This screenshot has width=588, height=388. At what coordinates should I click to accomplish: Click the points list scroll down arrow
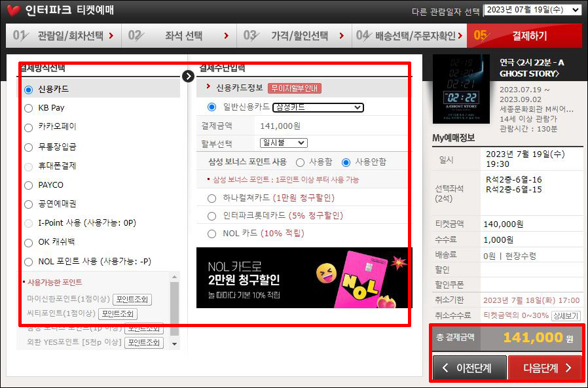(174, 344)
